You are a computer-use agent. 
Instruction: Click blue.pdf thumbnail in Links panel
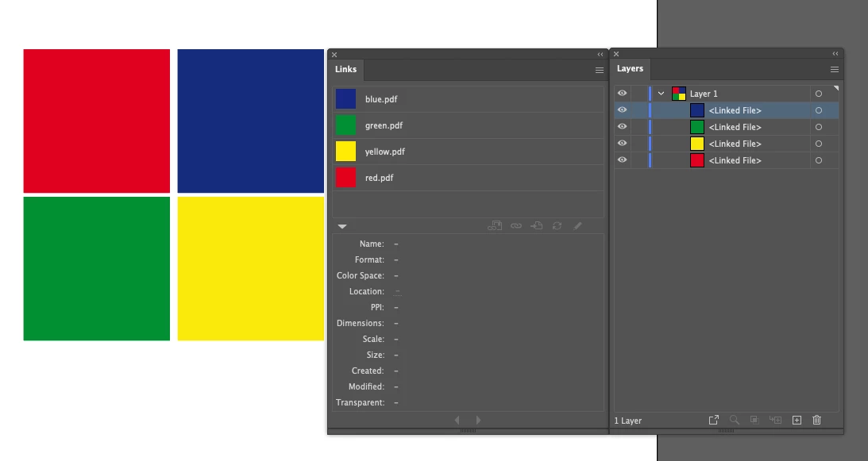point(346,99)
